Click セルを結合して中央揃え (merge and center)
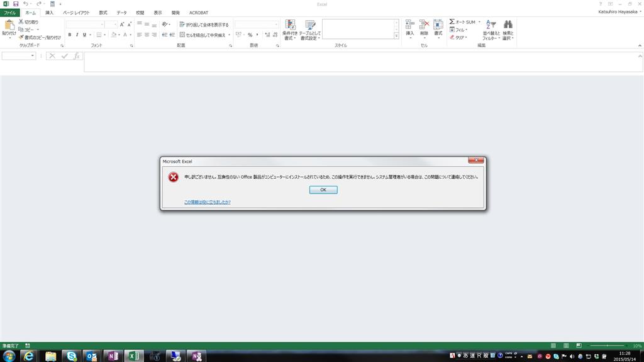This screenshot has width=644, height=362. 203,35
